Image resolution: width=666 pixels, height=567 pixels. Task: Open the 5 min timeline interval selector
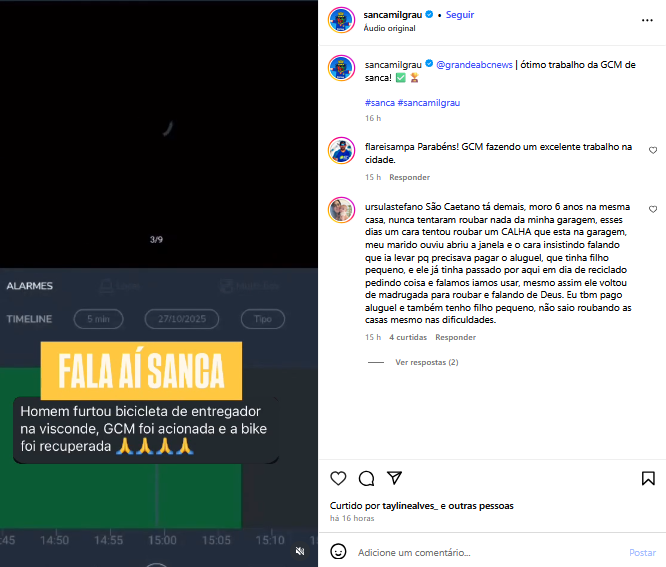click(x=99, y=319)
